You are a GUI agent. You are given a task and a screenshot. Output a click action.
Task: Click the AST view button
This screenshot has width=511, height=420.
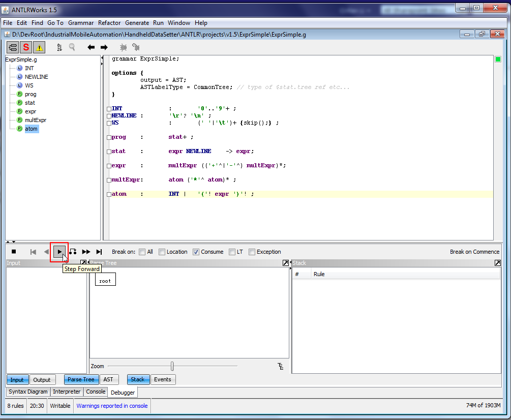click(x=108, y=379)
